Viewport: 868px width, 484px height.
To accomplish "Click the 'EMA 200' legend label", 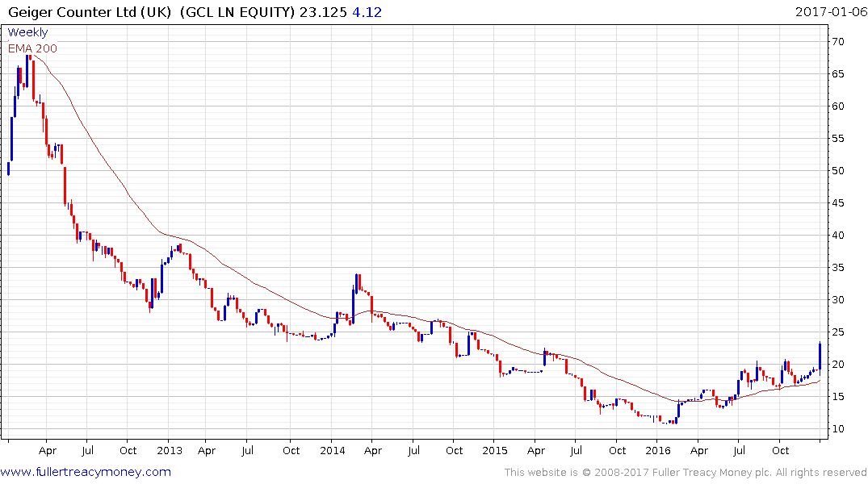I will click(32, 48).
